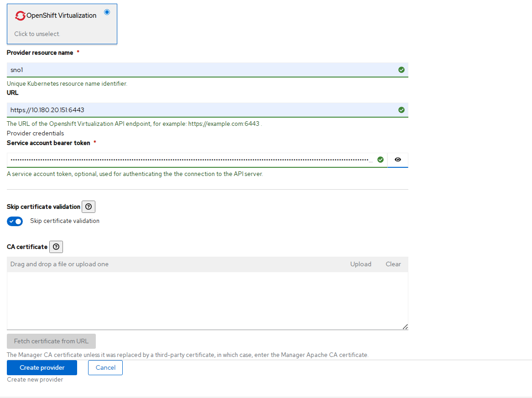This screenshot has width=532, height=398.
Task: Click the OpenShift Virtualization logo icon
Action: pyautogui.click(x=21, y=16)
